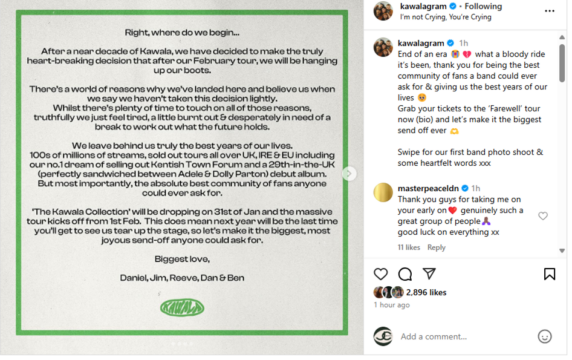Toggle the Following button in the header
Screen dimensions: 572x360
(x=483, y=6)
